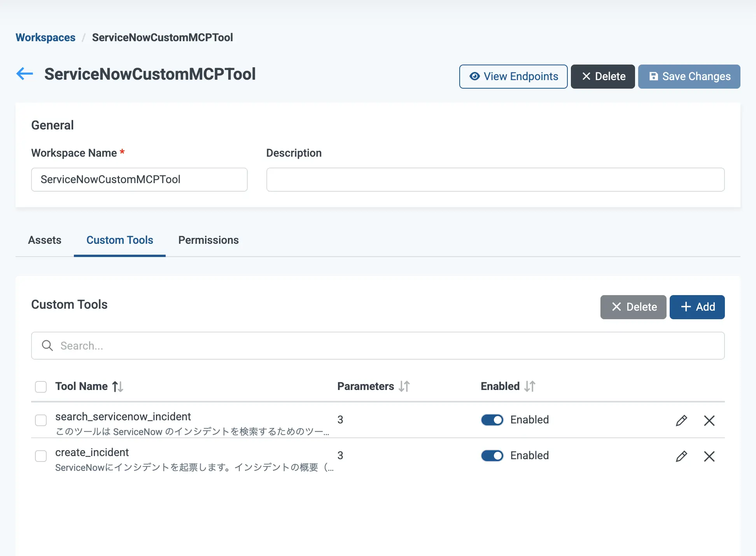This screenshot has width=756, height=556.
Task: Click View Endpoints button
Action: (513, 77)
